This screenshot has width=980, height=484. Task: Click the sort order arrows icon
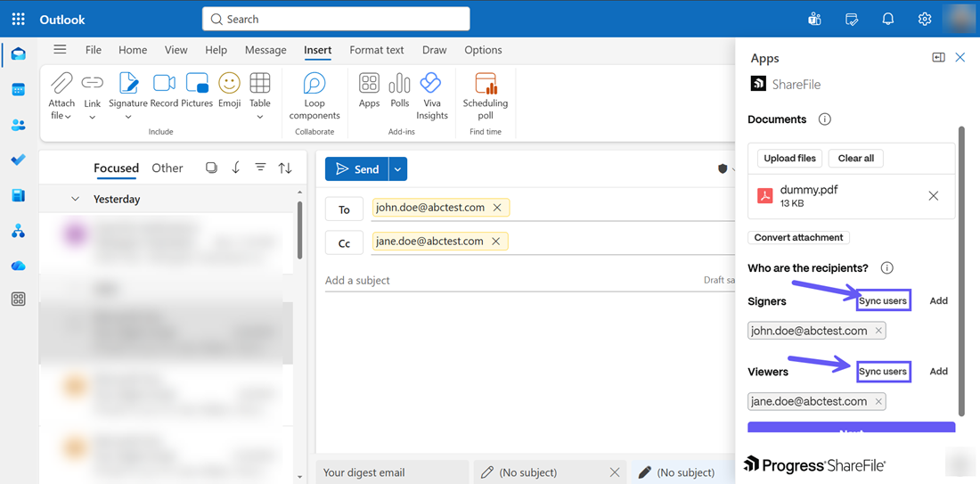[x=285, y=168]
